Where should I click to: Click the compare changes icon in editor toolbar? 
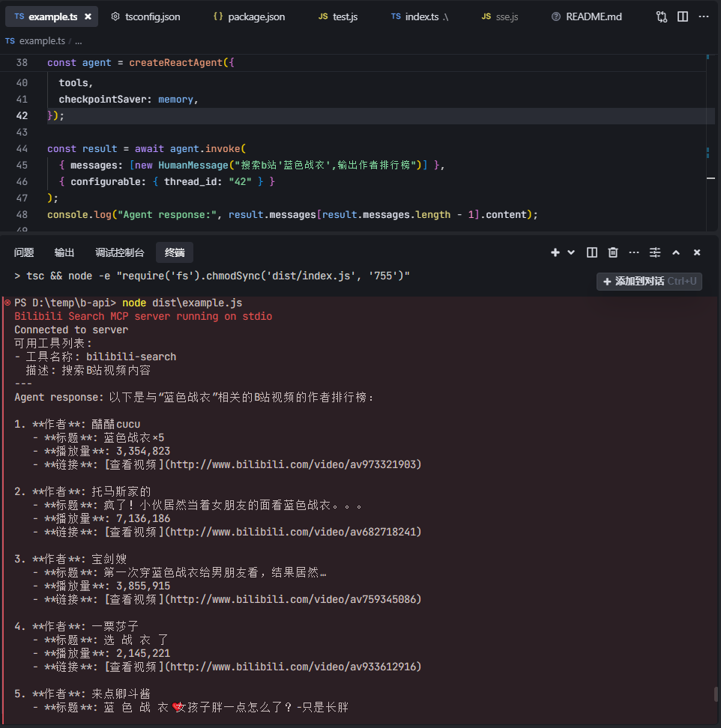(662, 16)
